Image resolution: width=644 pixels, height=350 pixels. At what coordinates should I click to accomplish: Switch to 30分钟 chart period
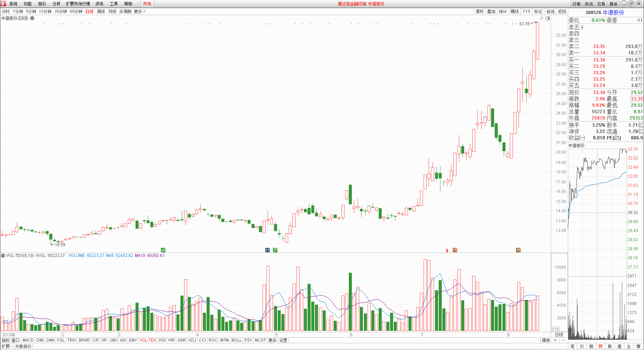tap(61, 11)
